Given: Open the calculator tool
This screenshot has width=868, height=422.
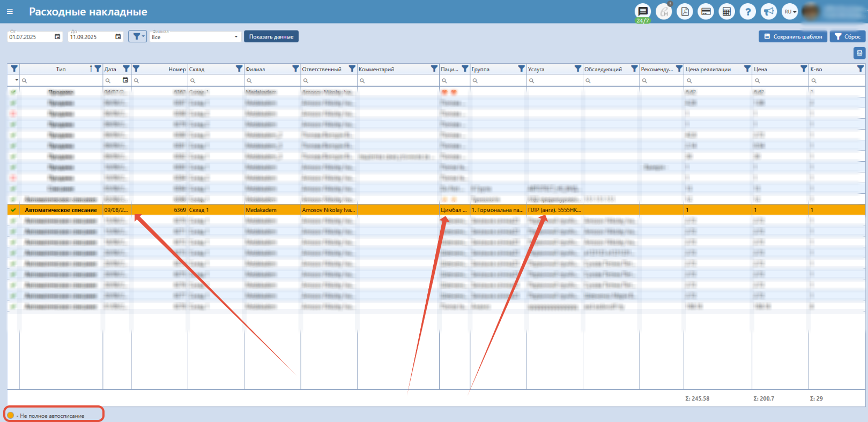Looking at the screenshot, I should 727,12.
